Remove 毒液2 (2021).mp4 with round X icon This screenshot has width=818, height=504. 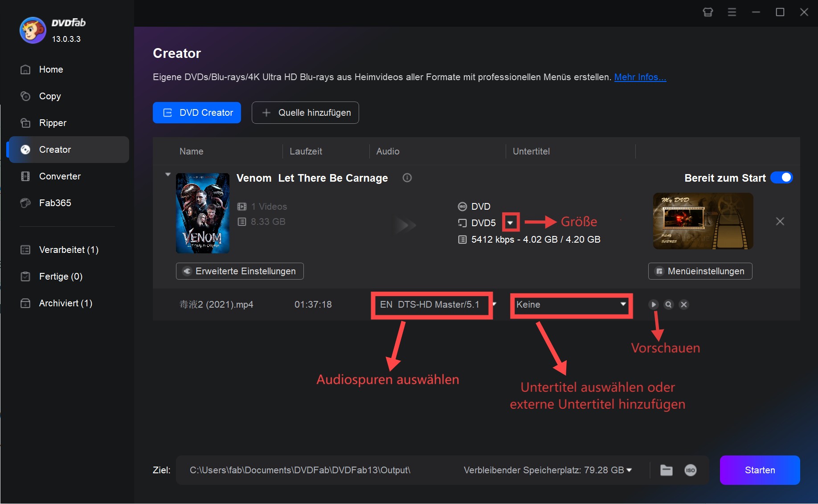pos(684,305)
